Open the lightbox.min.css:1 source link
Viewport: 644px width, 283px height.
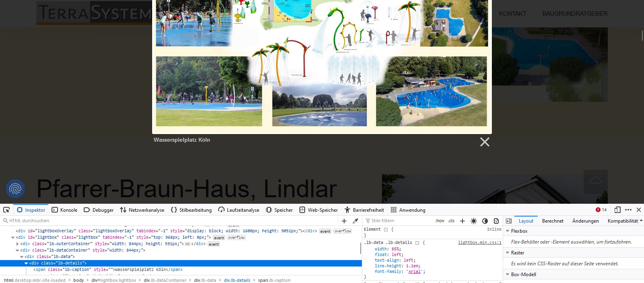pyautogui.click(x=479, y=243)
